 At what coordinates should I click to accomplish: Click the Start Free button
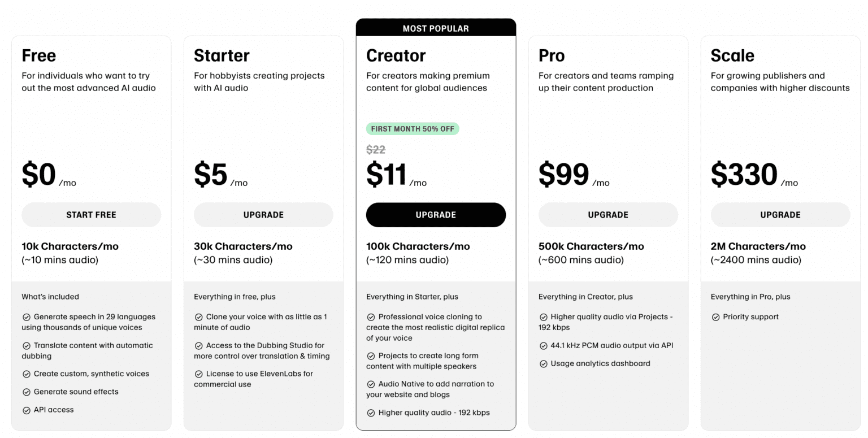point(91,215)
